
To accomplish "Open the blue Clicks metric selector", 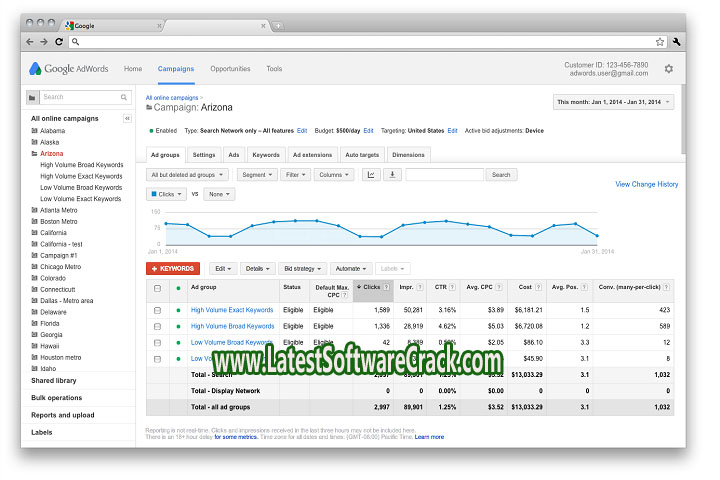I will (166, 193).
